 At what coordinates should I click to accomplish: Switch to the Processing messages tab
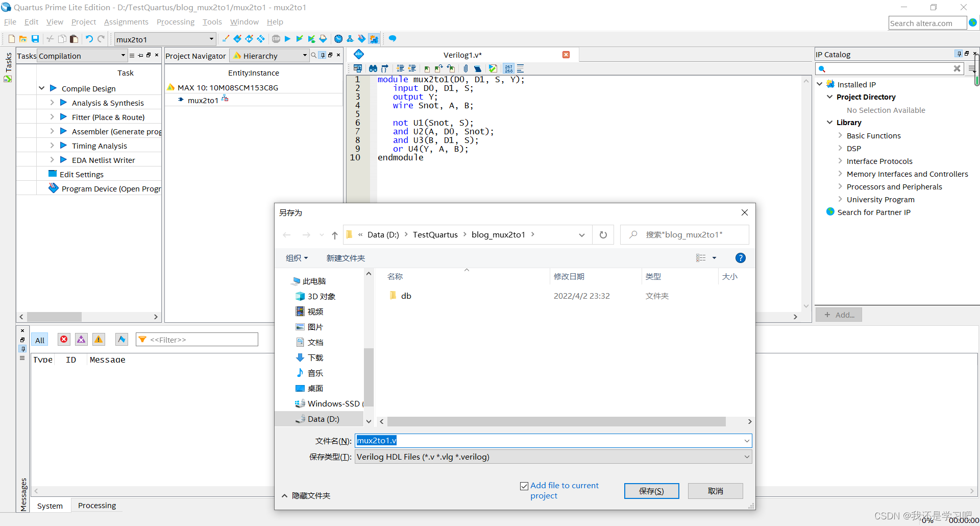click(97, 506)
